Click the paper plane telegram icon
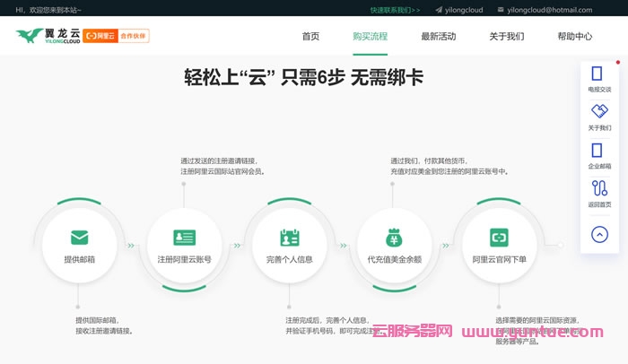The image size is (628, 364). (x=439, y=10)
